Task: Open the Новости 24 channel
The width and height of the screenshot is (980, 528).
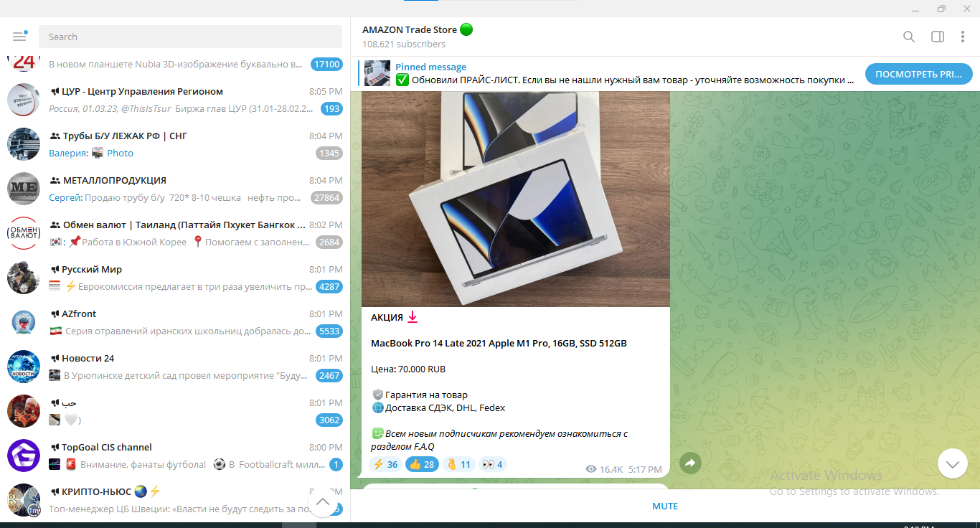Action: click(x=175, y=366)
